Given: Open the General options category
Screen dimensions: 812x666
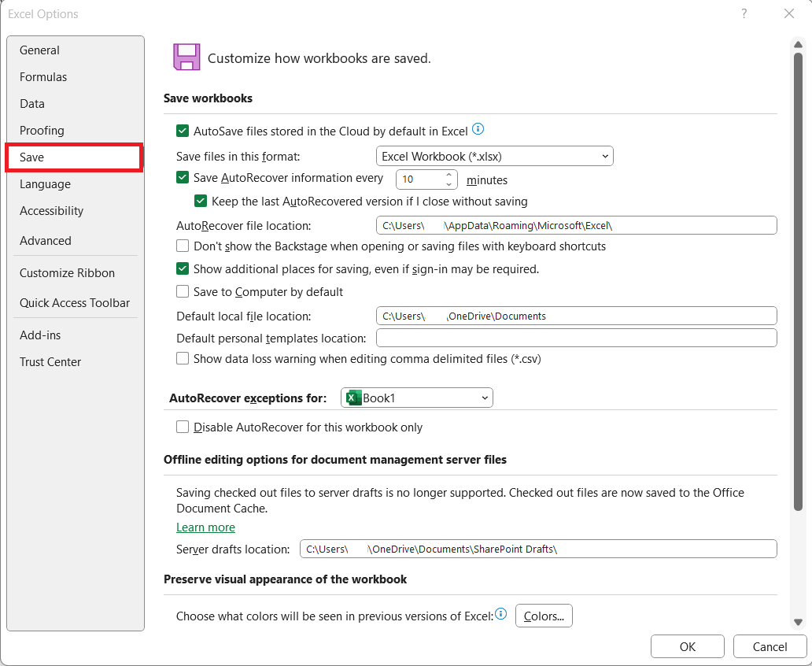Looking at the screenshot, I should 75,50.
